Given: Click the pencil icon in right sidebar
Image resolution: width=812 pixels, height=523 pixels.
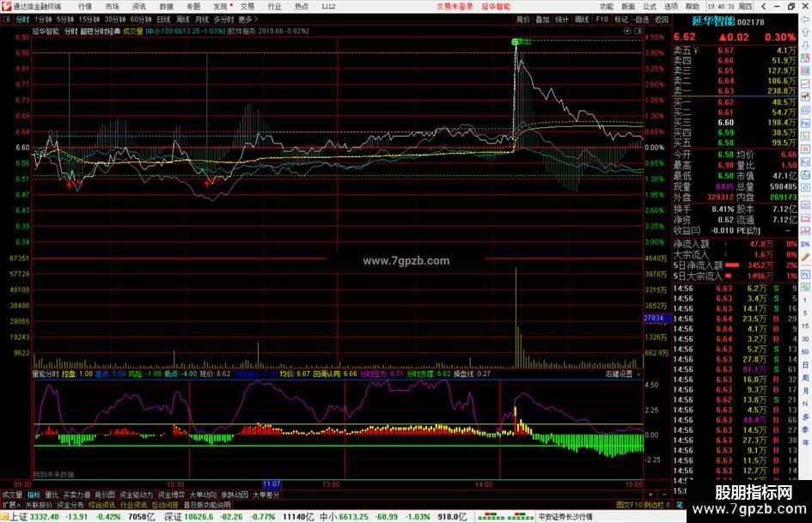Looking at the screenshot, I should click(x=805, y=257).
